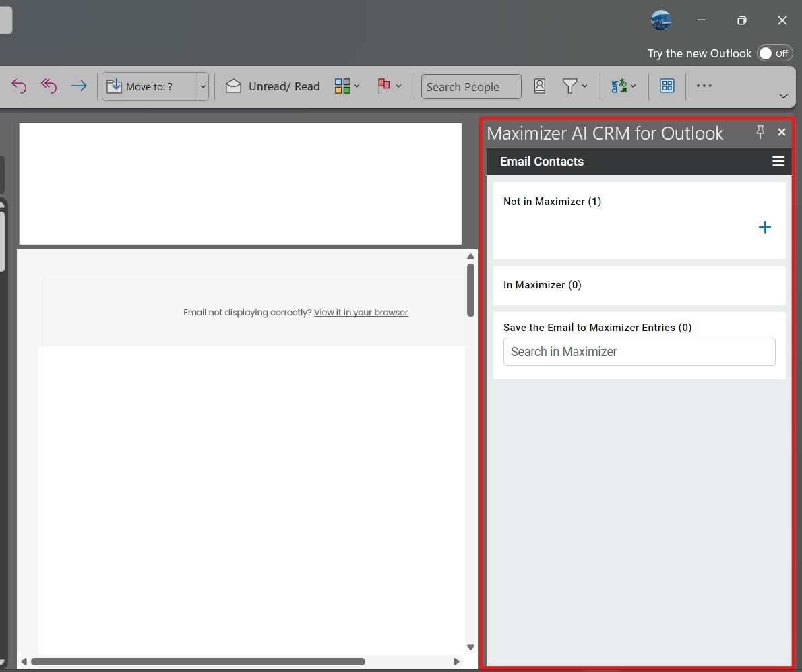Open the account profile picture

tap(661, 20)
